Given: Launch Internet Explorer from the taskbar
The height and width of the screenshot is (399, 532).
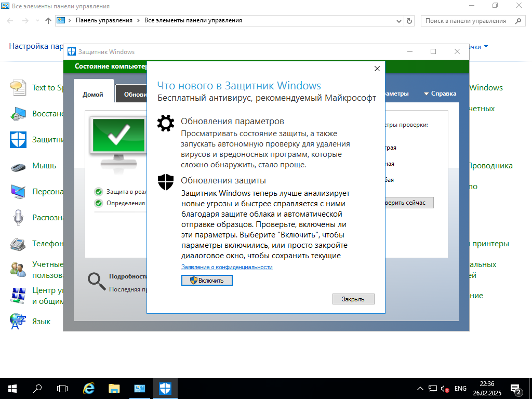Looking at the screenshot, I should point(88,389).
